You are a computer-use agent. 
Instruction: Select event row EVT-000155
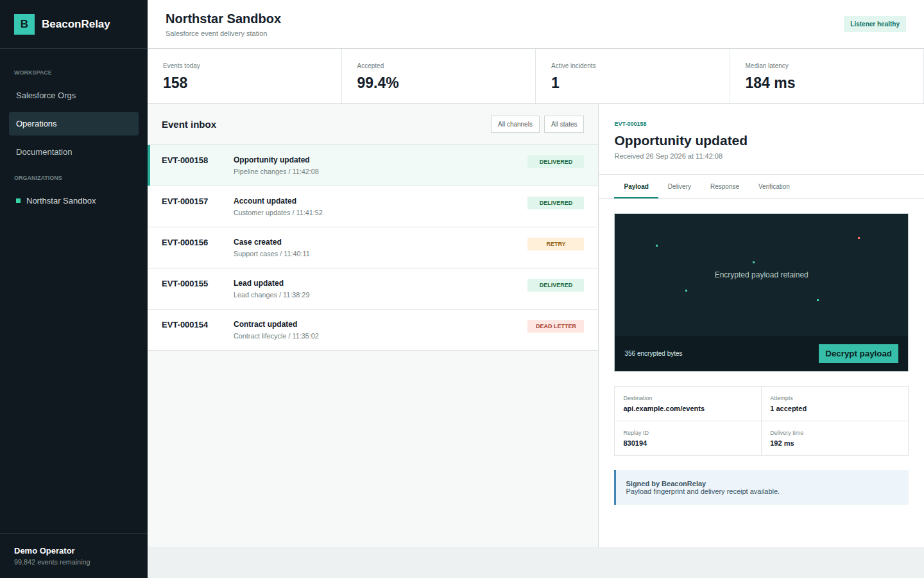click(373, 289)
